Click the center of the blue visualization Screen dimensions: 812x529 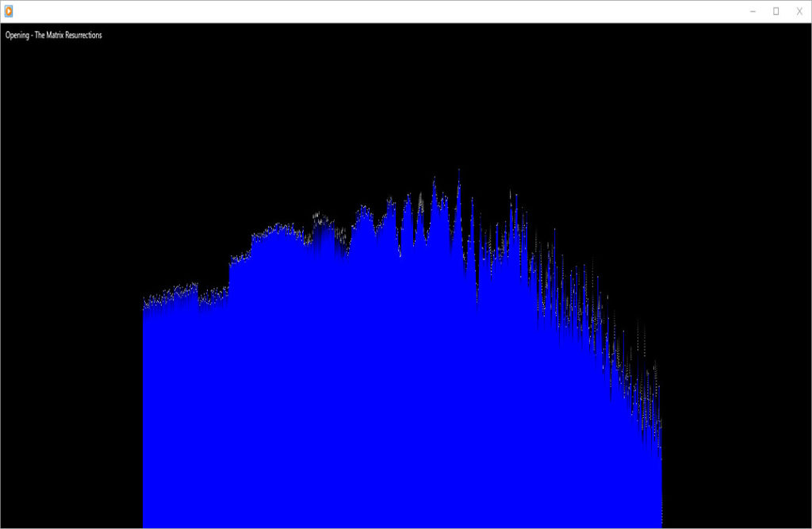pos(402,373)
